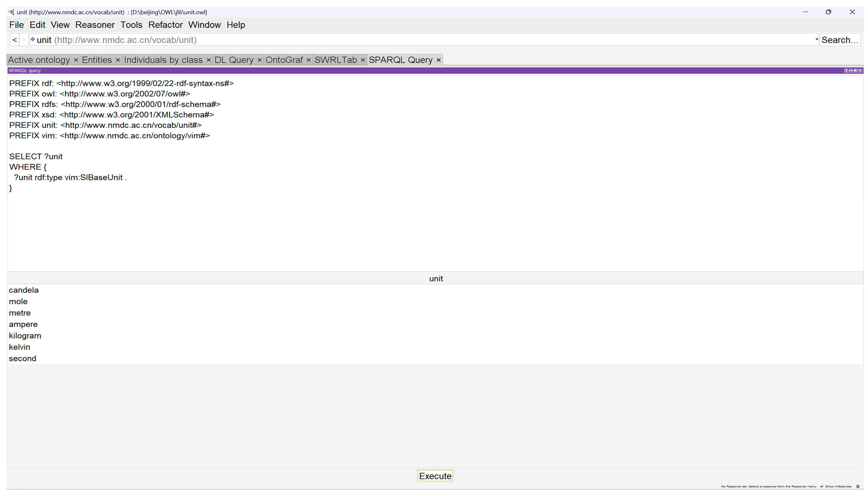Select the kelvin result row

(x=435, y=347)
